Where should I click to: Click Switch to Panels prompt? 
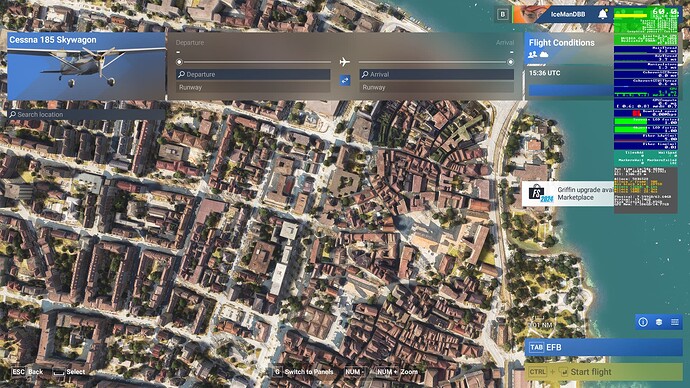[x=303, y=372]
